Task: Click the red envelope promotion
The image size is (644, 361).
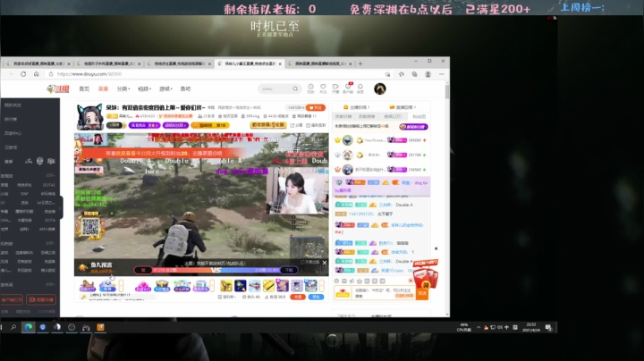Action: click(425, 274)
